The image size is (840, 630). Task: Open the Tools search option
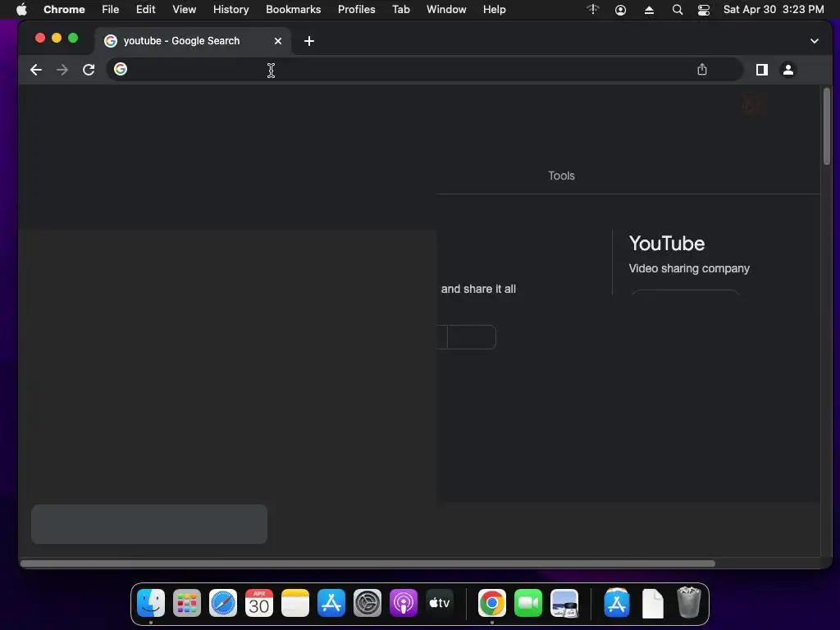561,176
